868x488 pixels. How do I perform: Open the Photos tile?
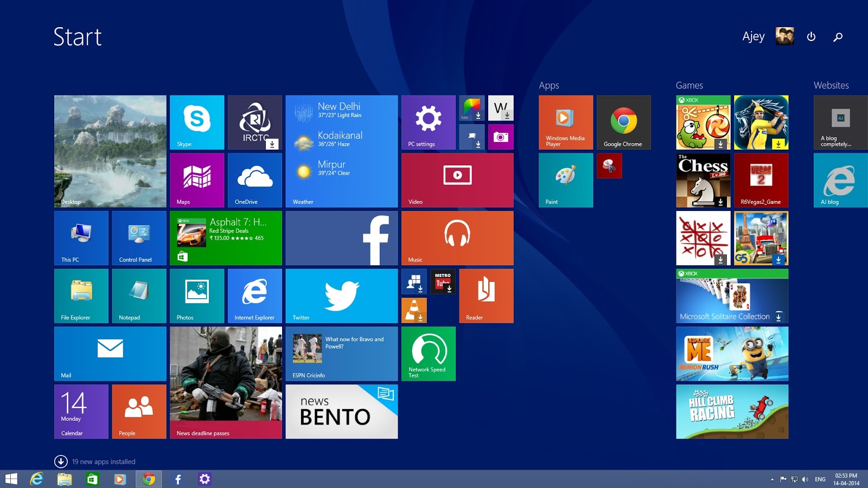197,296
